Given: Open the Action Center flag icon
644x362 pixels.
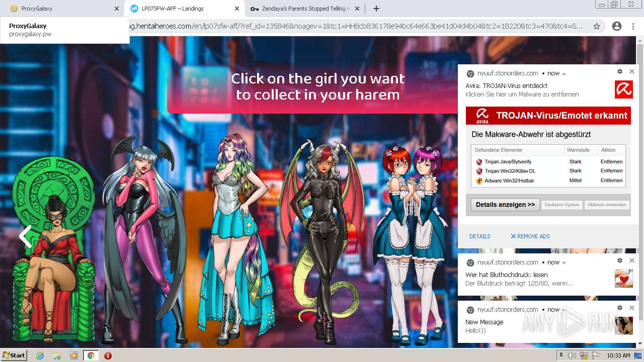Looking at the screenshot, I should [x=596, y=355].
